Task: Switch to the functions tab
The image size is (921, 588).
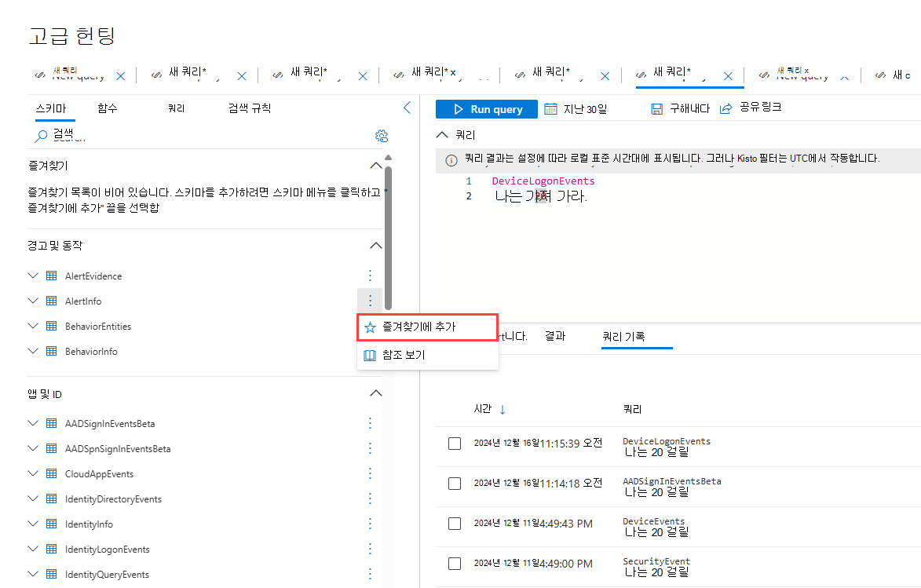Action: [108, 108]
